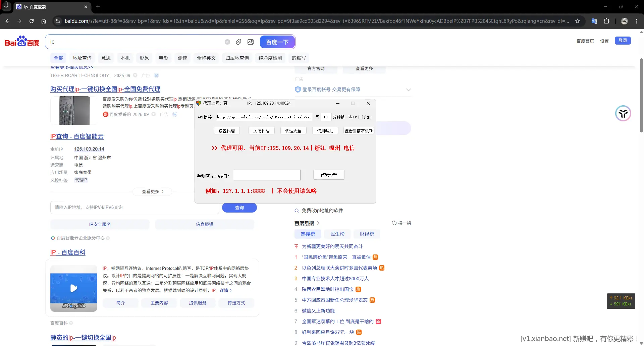The image size is (644, 346).
Task: Play the IP 百度百科 video
Action: (x=74, y=288)
